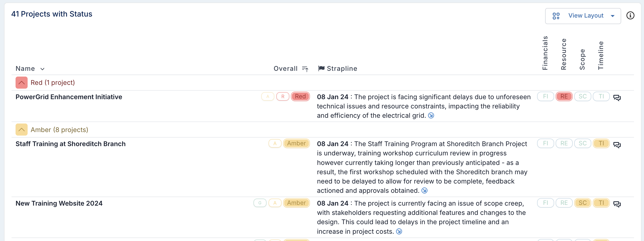
Task: Open the Name column chevron dropdown
Action: click(42, 69)
